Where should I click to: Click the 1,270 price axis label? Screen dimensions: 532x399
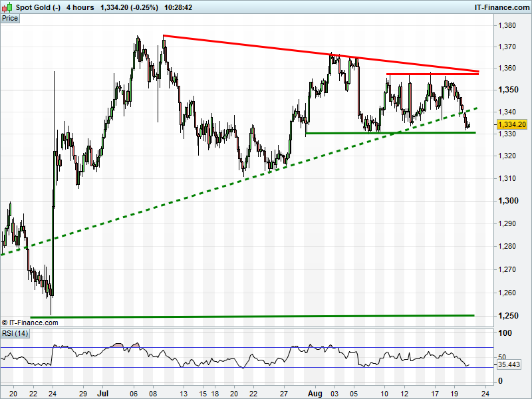507,269
